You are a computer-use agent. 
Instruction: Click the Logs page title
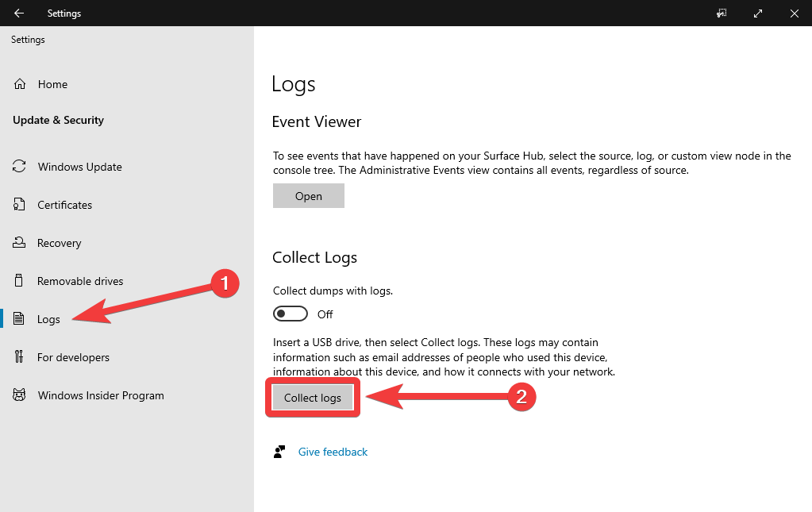[294, 84]
